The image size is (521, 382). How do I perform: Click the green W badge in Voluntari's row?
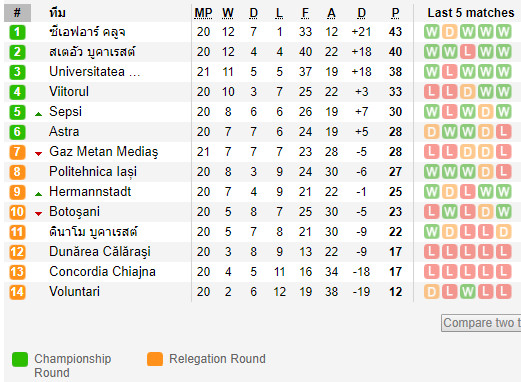coord(468,292)
